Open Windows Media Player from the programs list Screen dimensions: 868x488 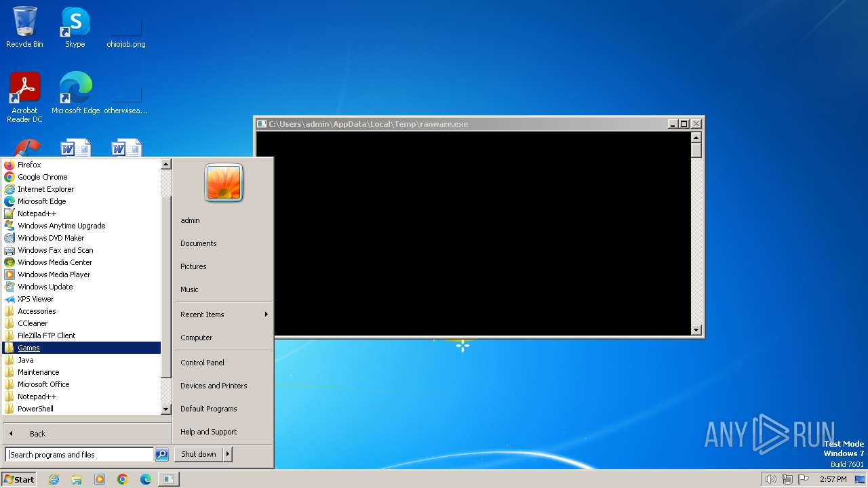[x=81, y=274]
